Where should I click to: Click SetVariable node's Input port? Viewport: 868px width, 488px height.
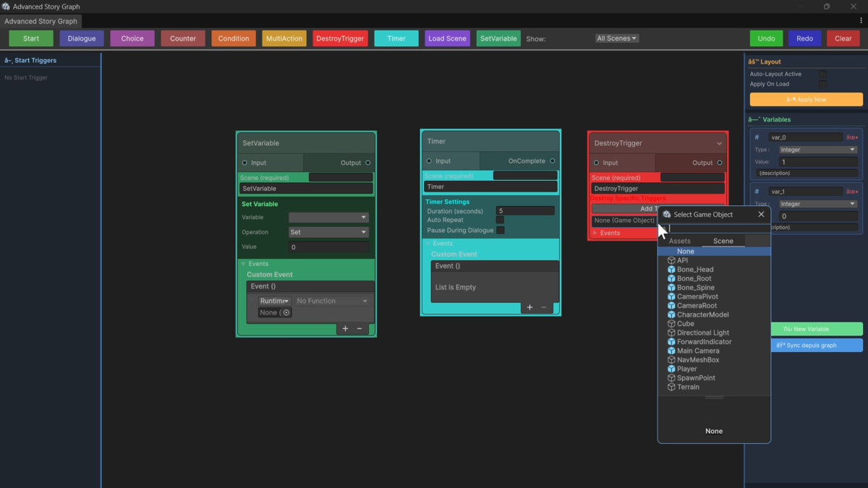(x=244, y=163)
